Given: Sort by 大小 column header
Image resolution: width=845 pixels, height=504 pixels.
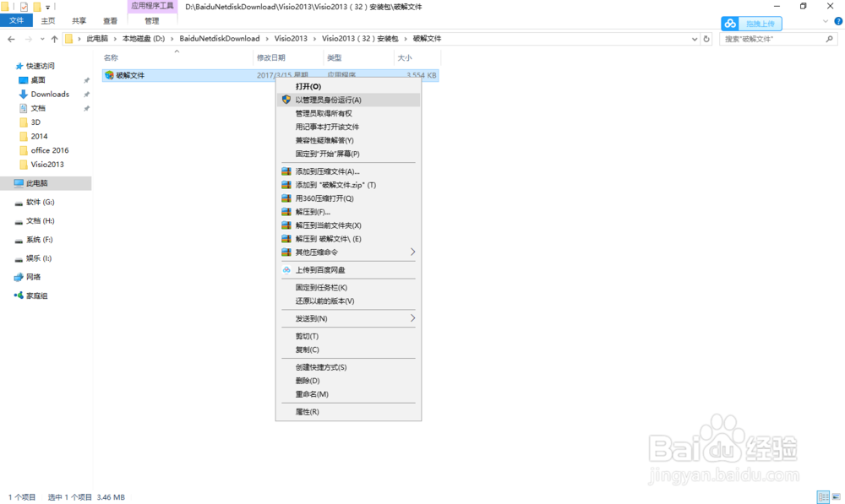Looking at the screenshot, I should click(x=405, y=57).
